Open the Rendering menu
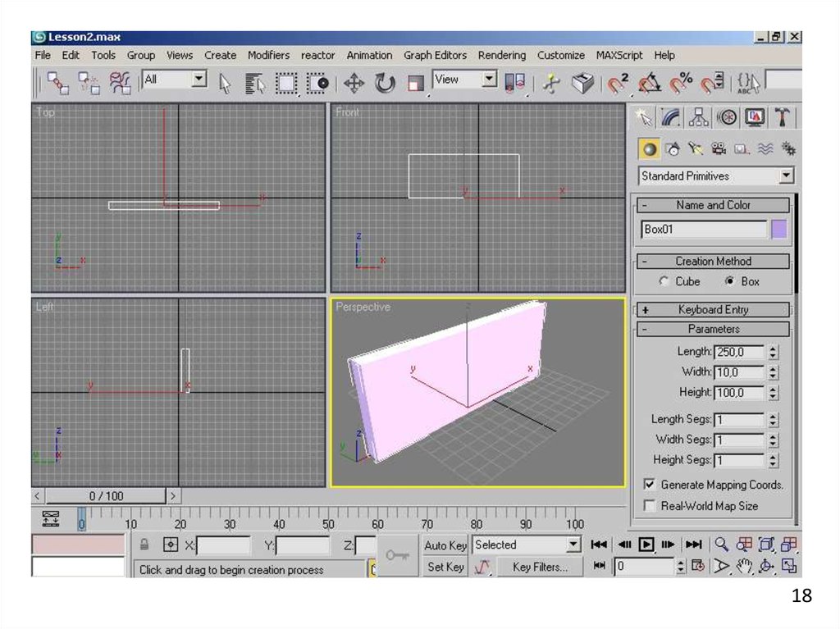Screen dimensions: 840x629 pyautogui.click(x=501, y=55)
